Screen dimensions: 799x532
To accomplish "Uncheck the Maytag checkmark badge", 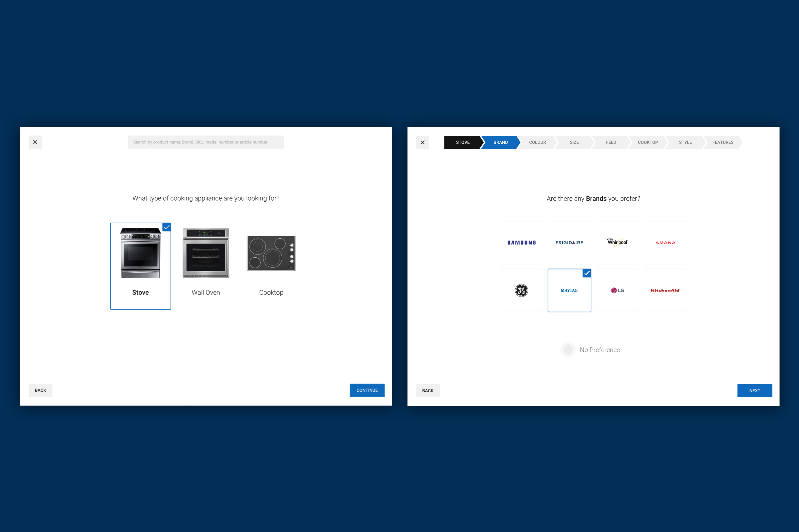I will (587, 273).
